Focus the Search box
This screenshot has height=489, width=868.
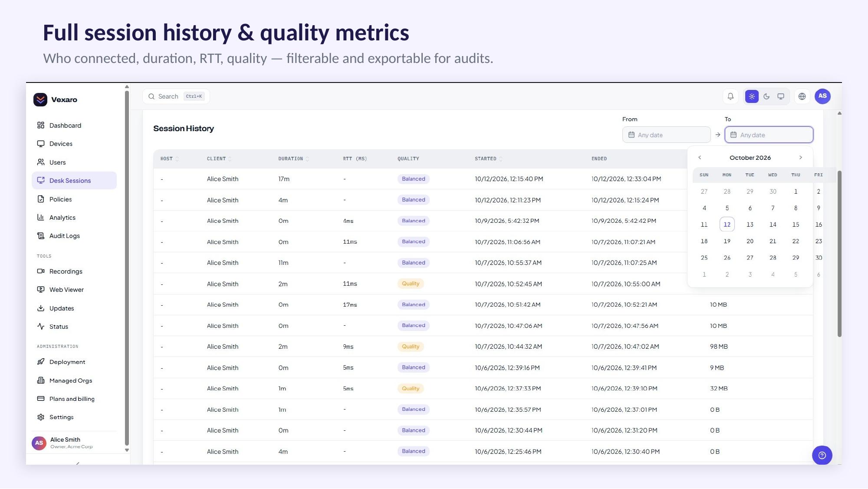click(176, 96)
